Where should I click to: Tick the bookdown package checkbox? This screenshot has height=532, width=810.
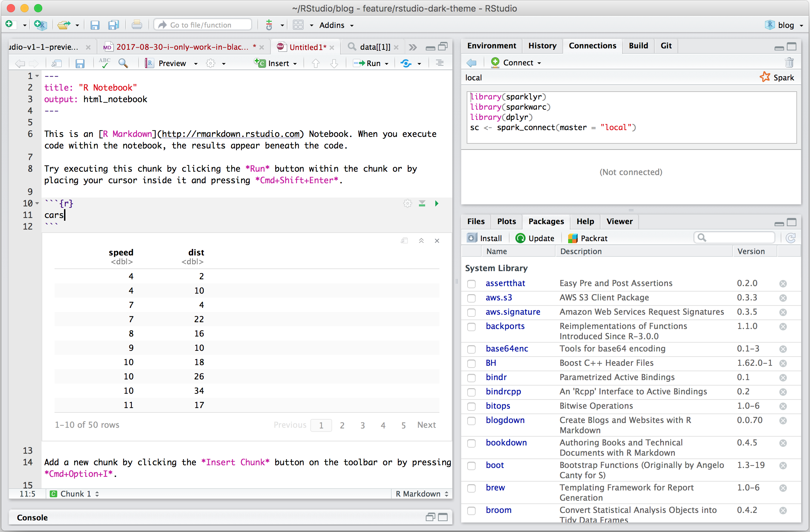(x=471, y=443)
